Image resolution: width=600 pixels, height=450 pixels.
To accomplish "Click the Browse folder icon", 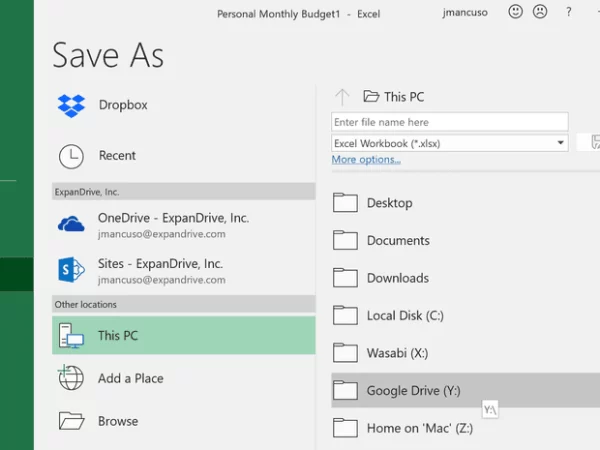I will coord(72,421).
